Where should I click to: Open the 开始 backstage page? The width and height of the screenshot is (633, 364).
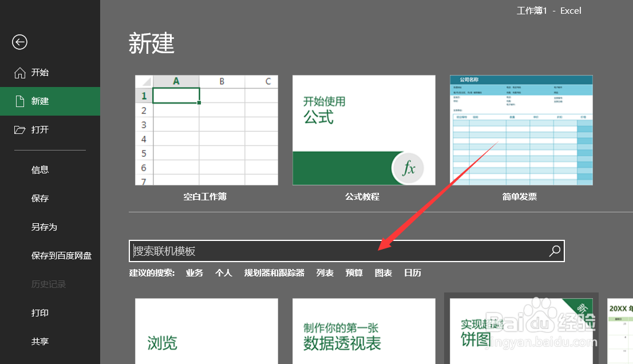tap(50, 73)
